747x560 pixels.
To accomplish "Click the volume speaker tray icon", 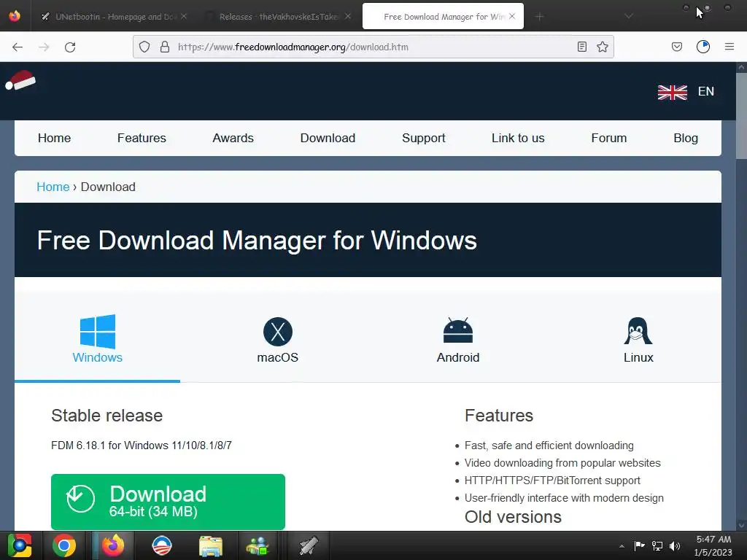I will [x=675, y=546].
